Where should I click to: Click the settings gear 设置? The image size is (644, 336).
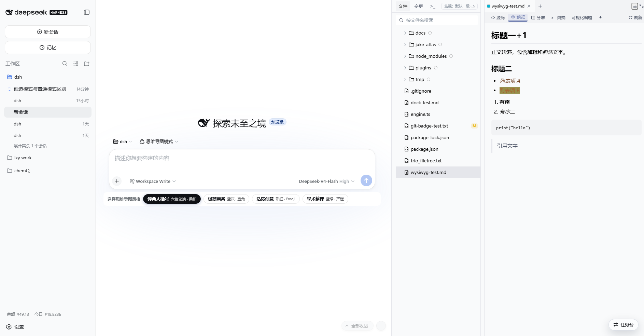pos(15,327)
